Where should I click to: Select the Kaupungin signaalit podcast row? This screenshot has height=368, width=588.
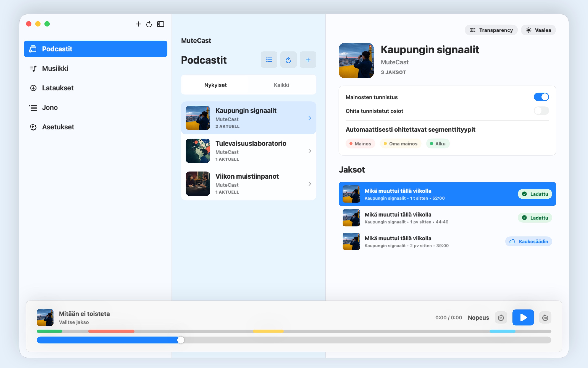pyautogui.click(x=248, y=118)
